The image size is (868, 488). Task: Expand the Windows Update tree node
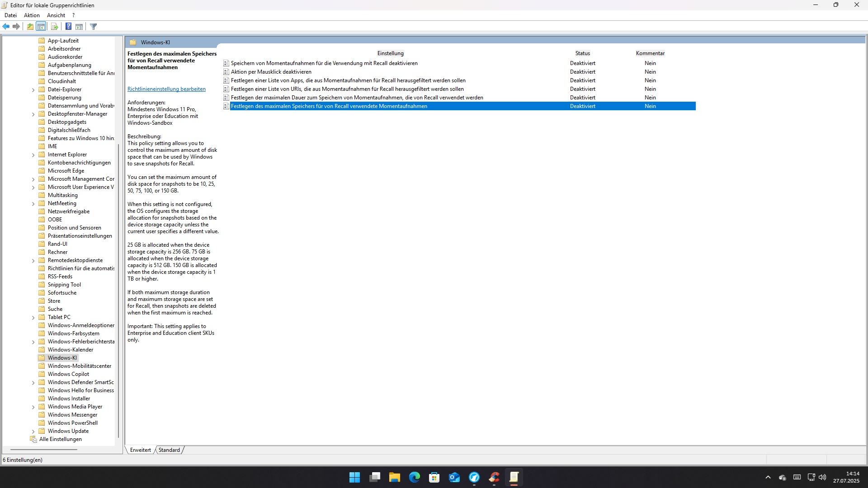(x=33, y=432)
